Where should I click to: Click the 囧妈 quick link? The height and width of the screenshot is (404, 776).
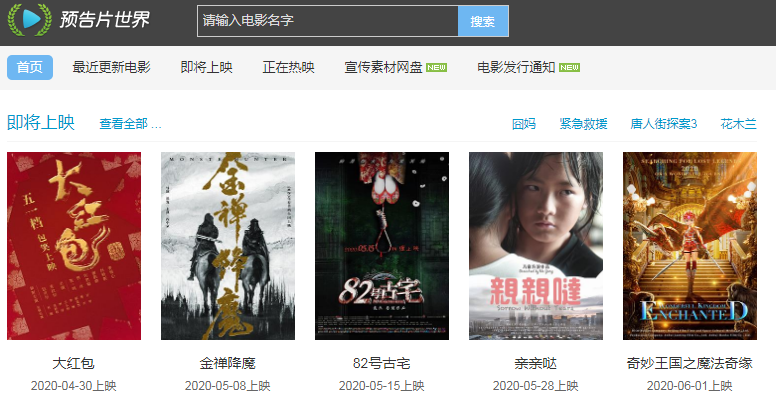524,124
